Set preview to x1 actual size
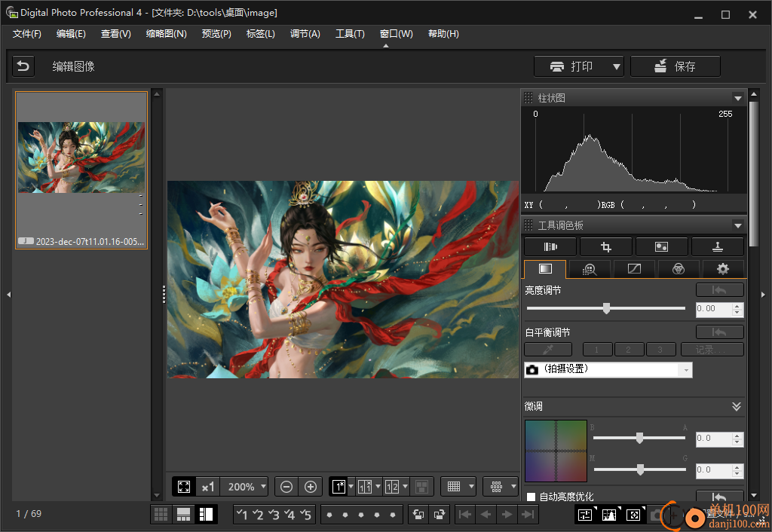772x532 pixels. coord(208,487)
